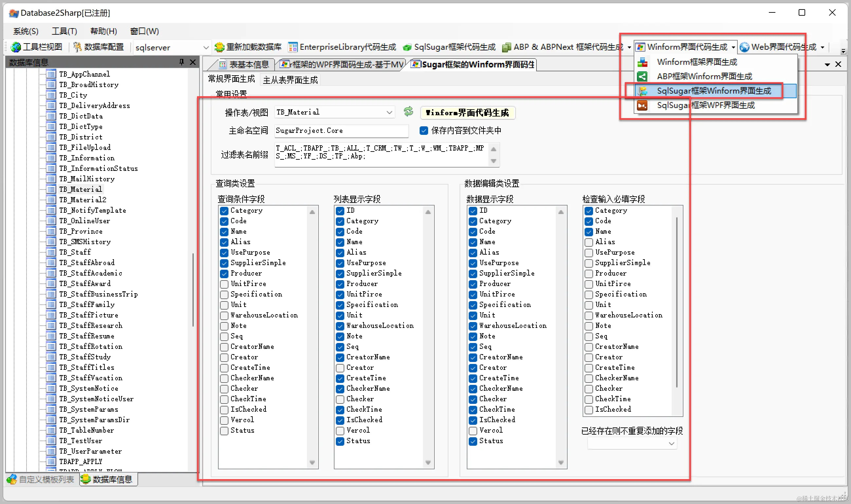Enable Alias in 检查输入必填字段 list
This screenshot has height=504, width=851.
tap(589, 242)
